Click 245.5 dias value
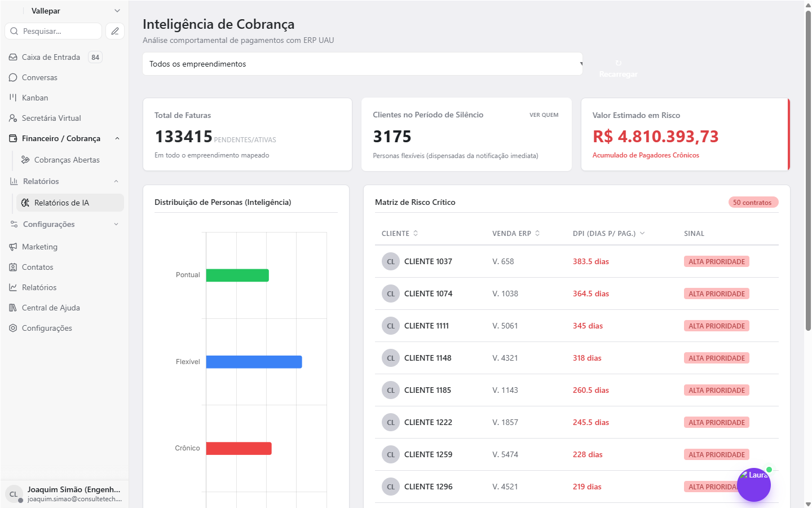The height and width of the screenshot is (508, 812). tap(591, 422)
